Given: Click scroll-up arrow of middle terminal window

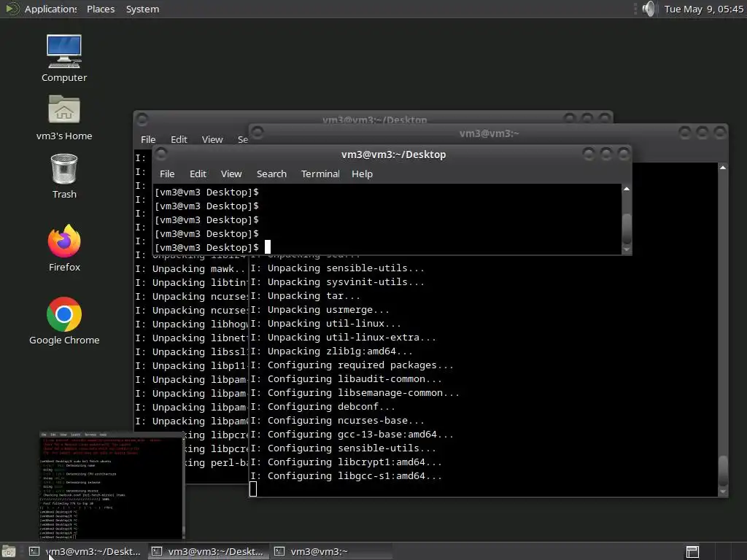Looking at the screenshot, I should coord(723,168).
